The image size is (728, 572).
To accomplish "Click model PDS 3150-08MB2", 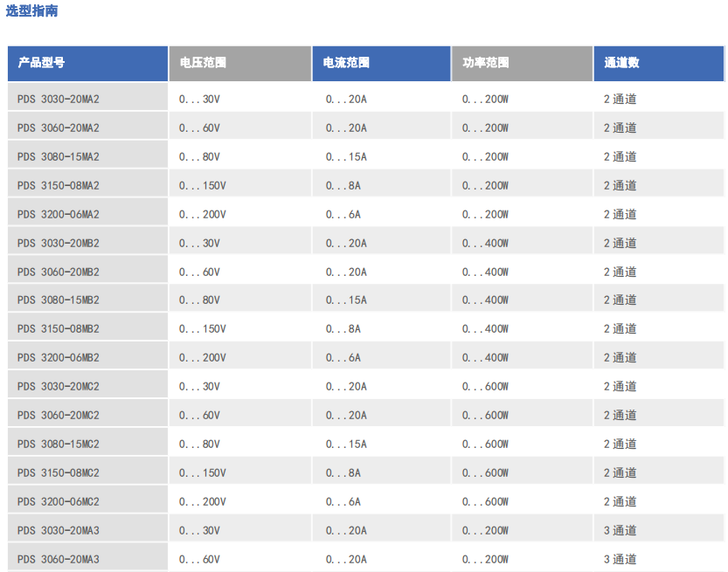I will [59, 329].
